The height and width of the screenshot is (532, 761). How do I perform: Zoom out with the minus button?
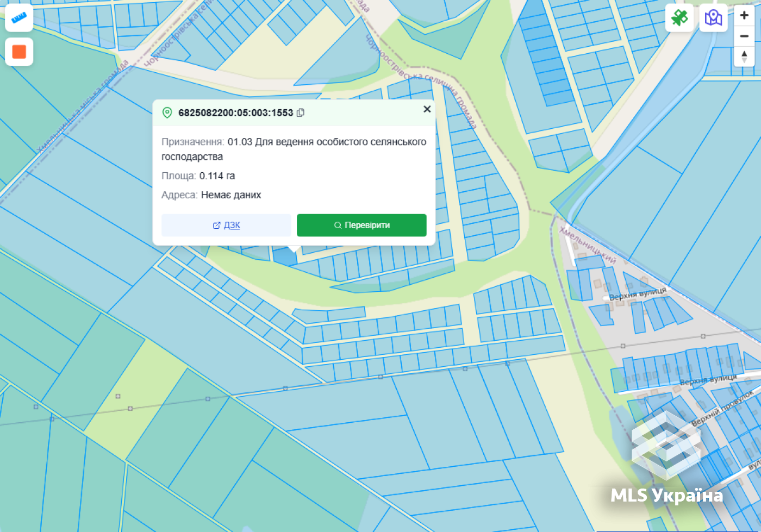pyautogui.click(x=744, y=36)
